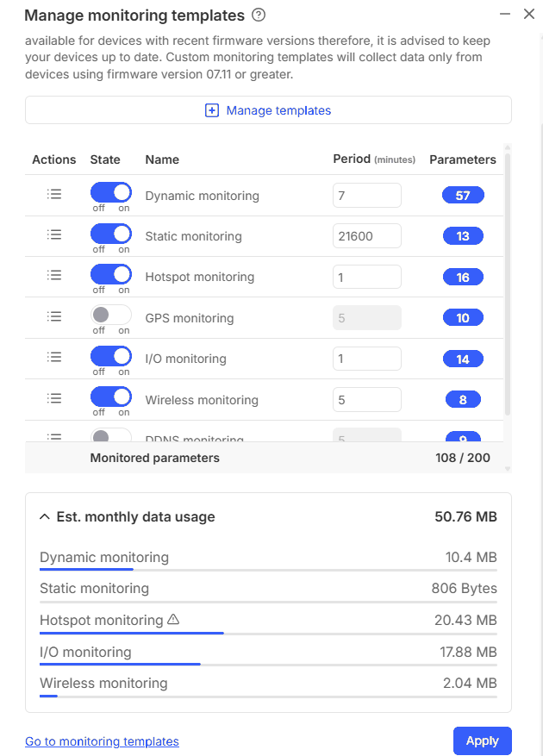Viewport: 543px width, 756px height.
Task: Collapse the Est. monthly data usage section
Action: pyautogui.click(x=45, y=517)
